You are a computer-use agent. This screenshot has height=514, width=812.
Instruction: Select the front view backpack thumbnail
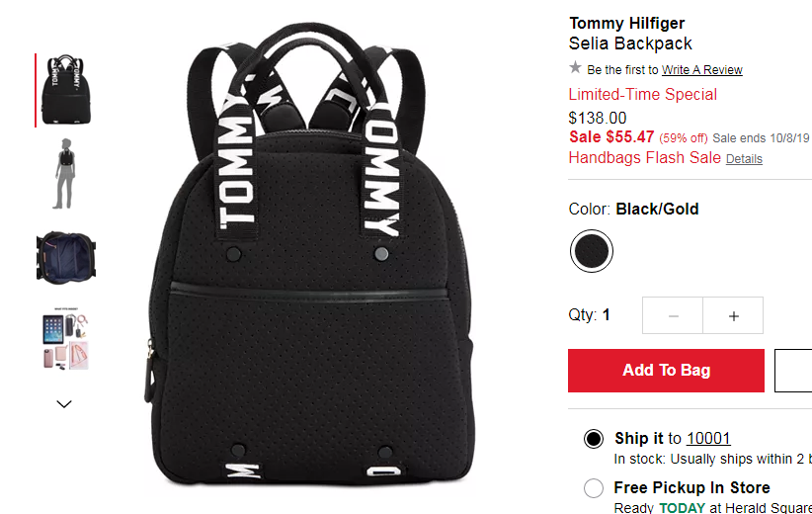[x=66, y=90]
